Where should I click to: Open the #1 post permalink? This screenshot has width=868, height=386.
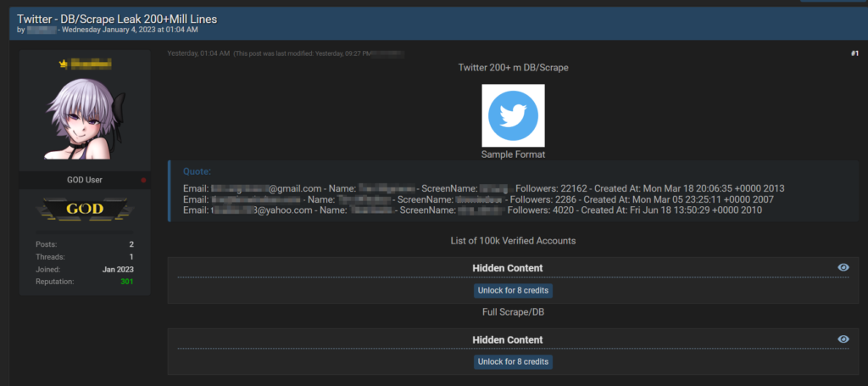pyautogui.click(x=854, y=53)
